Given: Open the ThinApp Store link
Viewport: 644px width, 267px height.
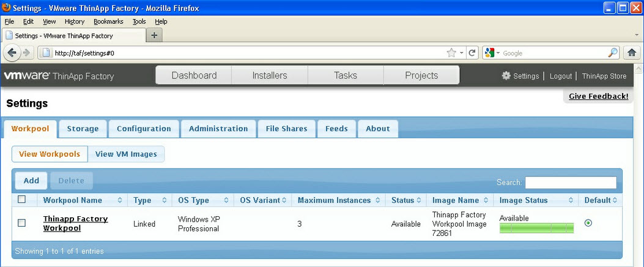Looking at the screenshot, I should point(604,76).
